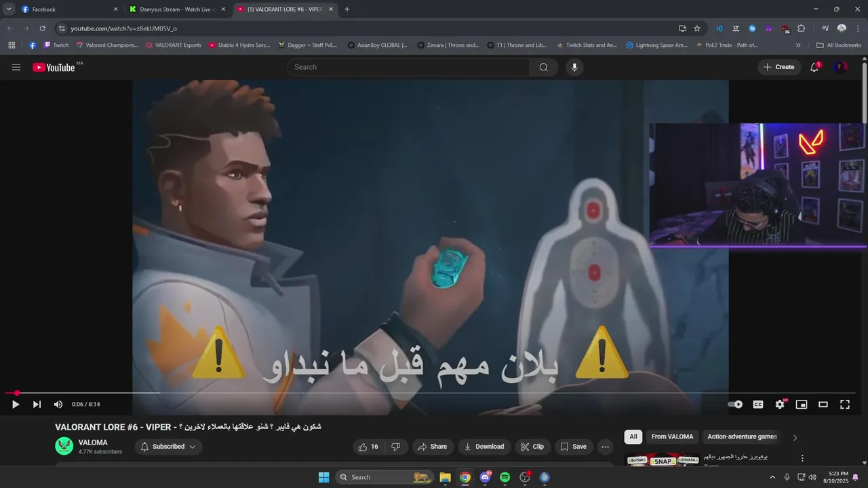
Task: Mute the video volume
Action: 58,405
